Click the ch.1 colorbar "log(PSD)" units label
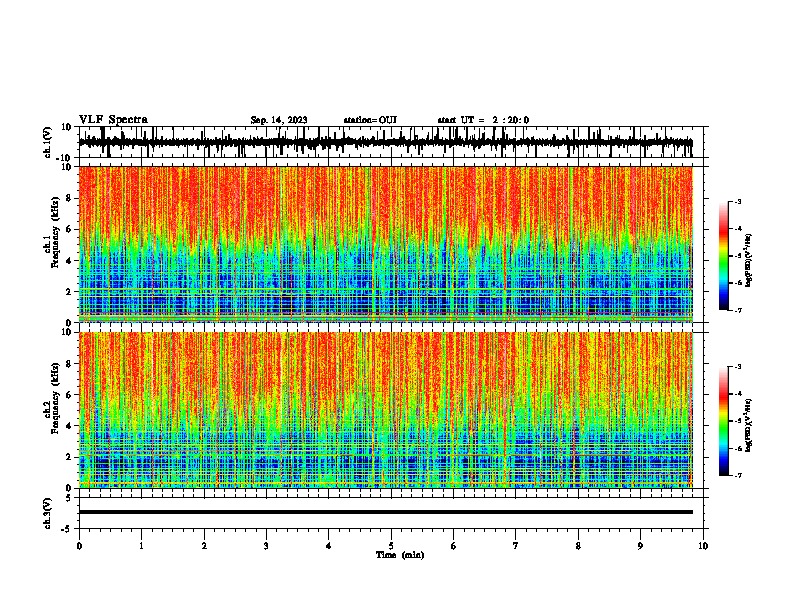 tap(748, 261)
